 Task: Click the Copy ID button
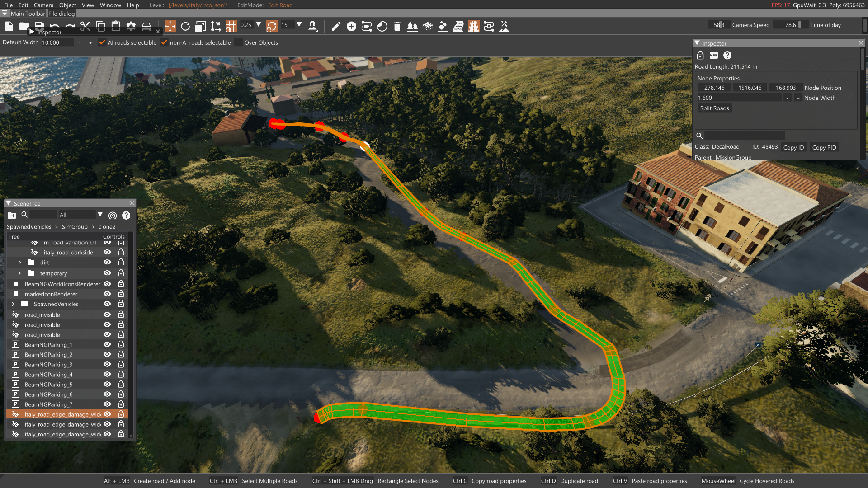coord(793,147)
